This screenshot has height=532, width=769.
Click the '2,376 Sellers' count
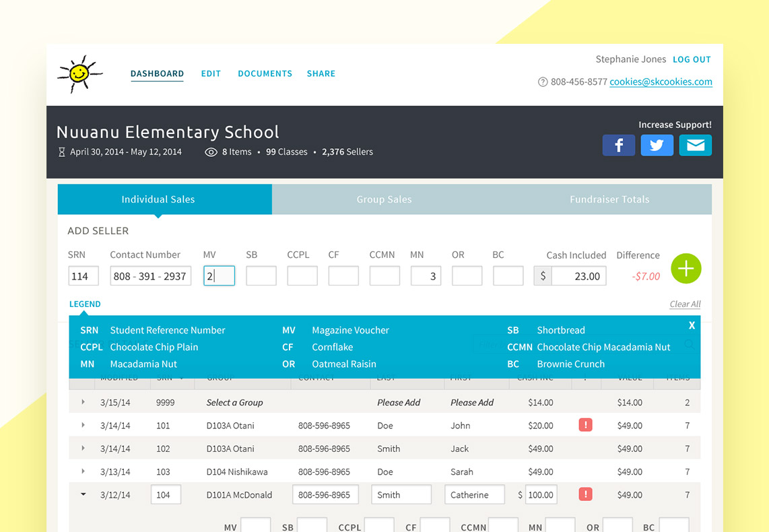tap(347, 152)
